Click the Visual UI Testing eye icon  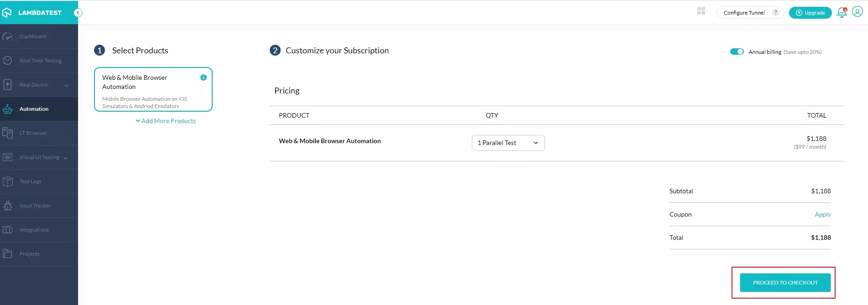7,157
